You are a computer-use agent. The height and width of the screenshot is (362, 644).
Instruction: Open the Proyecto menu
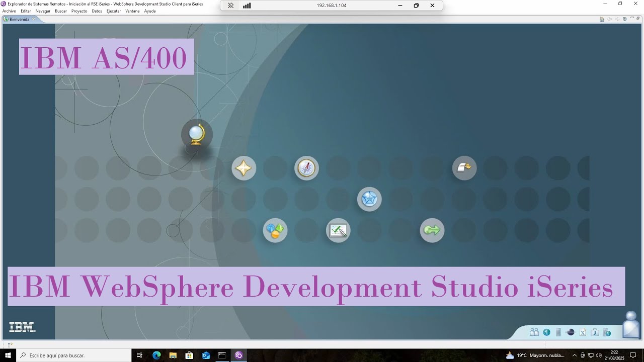pyautogui.click(x=79, y=11)
